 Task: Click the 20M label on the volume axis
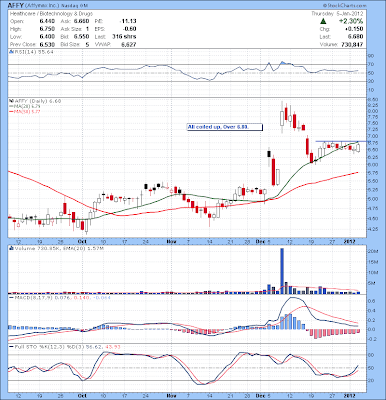click(x=373, y=251)
